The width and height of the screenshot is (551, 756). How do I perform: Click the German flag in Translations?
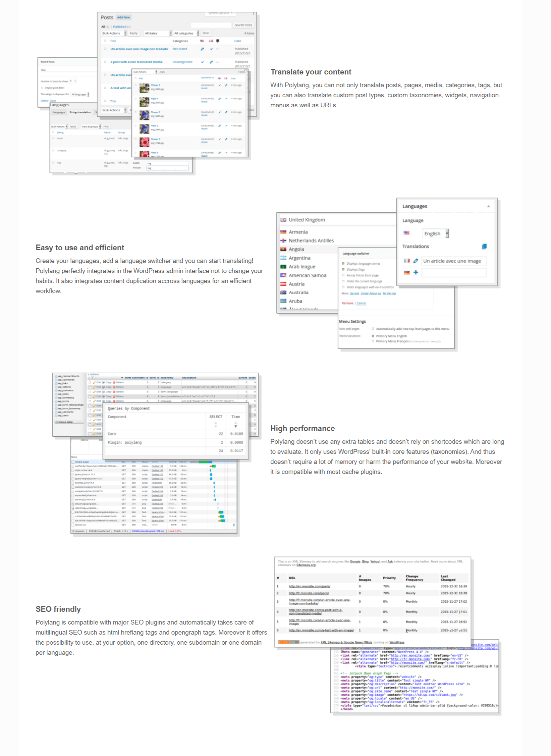click(407, 272)
